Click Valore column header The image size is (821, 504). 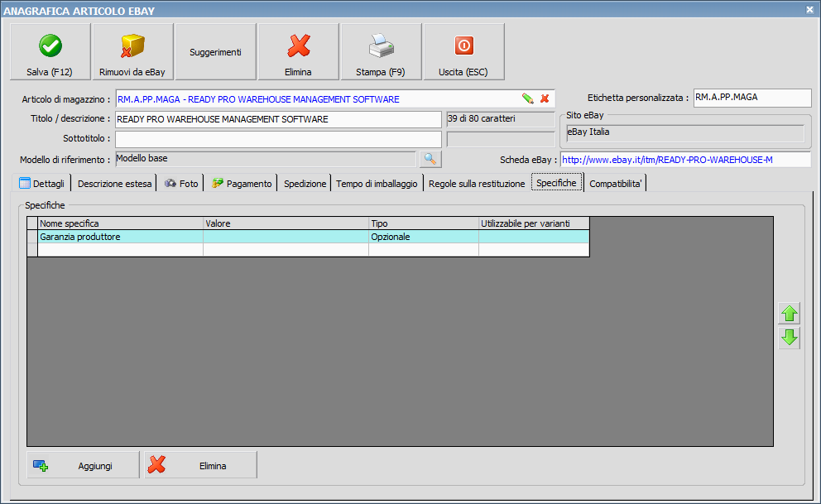tap(286, 223)
